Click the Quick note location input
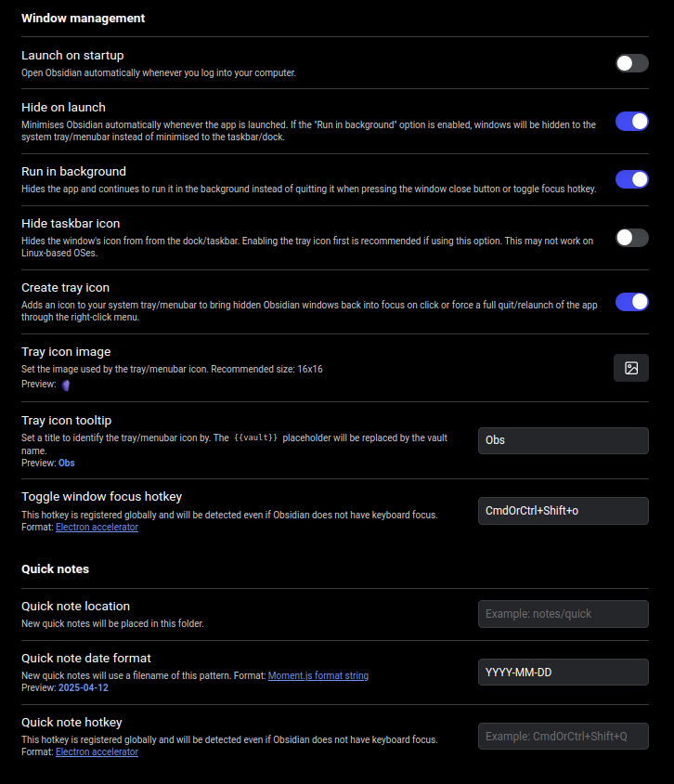The image size is (674, 784). (564, 614)
